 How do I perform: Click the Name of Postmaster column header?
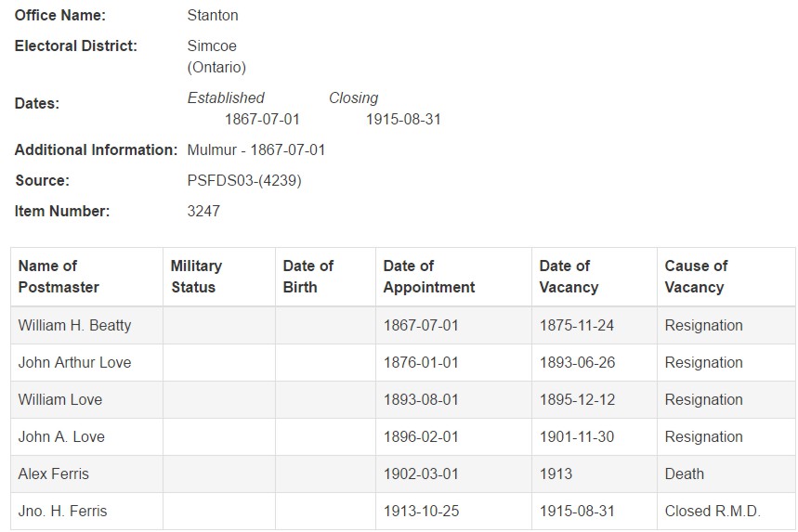[59, 277]
